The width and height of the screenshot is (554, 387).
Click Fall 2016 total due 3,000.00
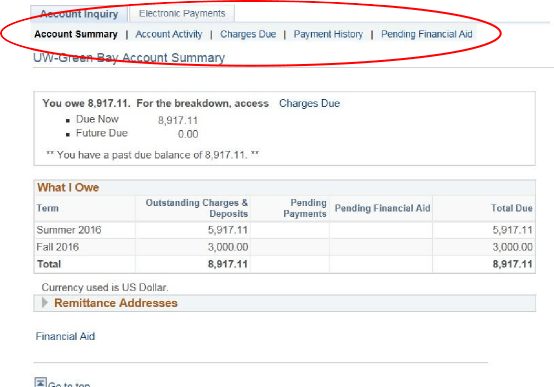point(512,247)
